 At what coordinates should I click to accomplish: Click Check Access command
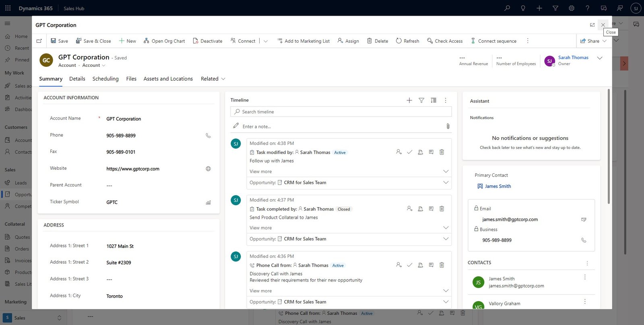pyautogui.click(x=445, y=41)
